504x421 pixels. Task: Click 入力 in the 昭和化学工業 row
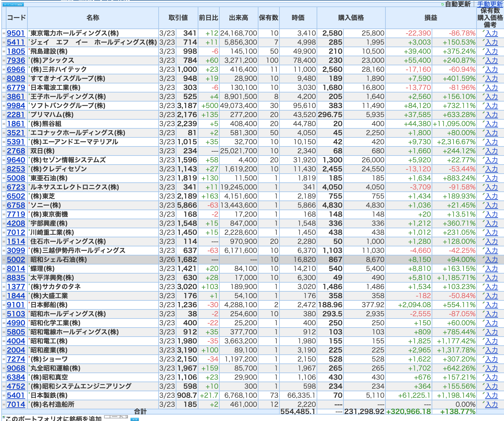click(491, 323)
